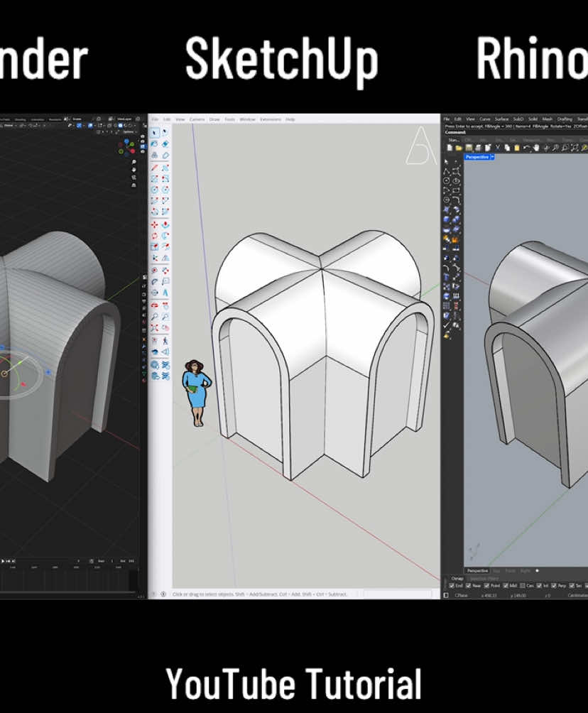The height and width of the screenshot is (713, 588).
Task: Toggle Rhino Int osnap checkbox
Action: pos(538,586)
